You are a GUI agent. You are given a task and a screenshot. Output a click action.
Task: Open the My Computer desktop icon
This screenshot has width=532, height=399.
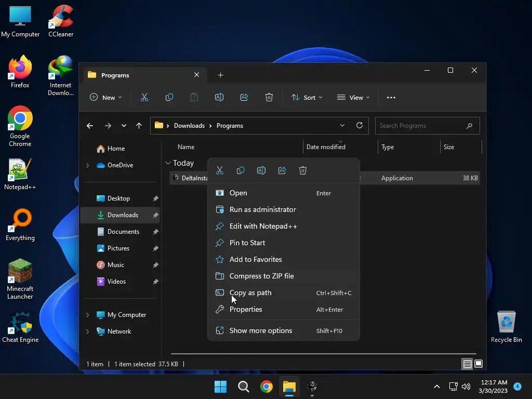(x=20, y=21)
